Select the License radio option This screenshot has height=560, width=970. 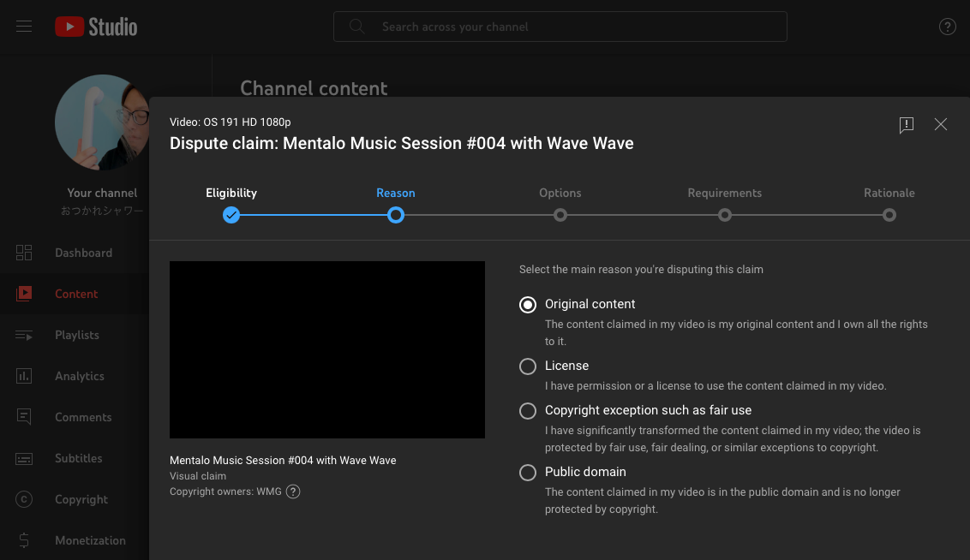click(528, 366)
